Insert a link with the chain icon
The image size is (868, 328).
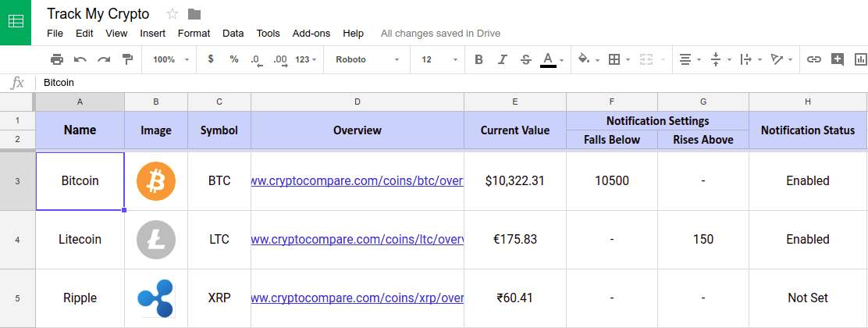[813, 59]
